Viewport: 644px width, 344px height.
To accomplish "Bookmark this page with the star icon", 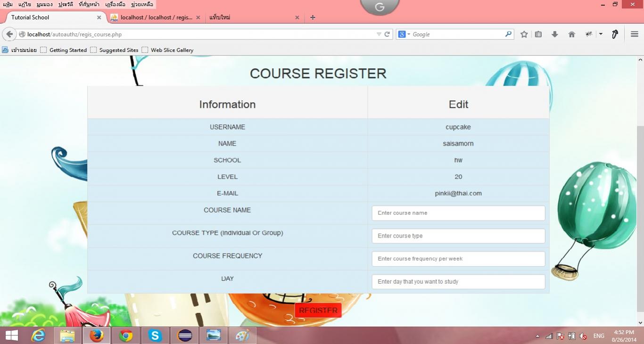I will [524, 34].
